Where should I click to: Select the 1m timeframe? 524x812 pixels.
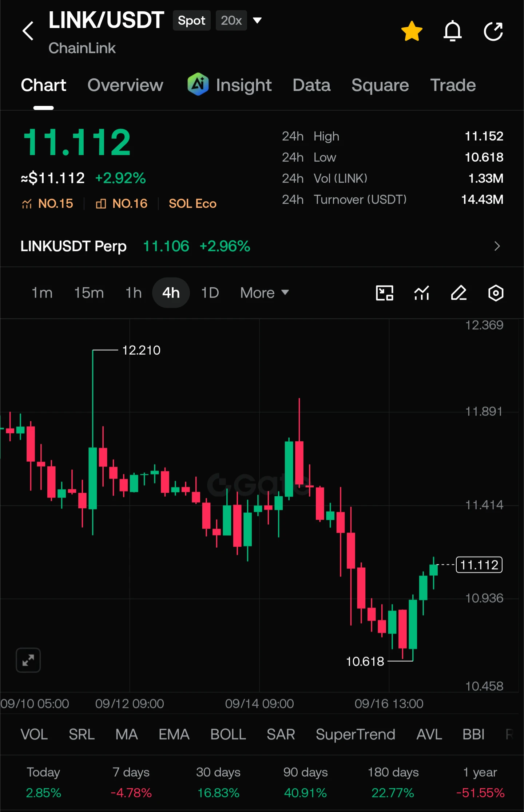click(x=42, y=293)
